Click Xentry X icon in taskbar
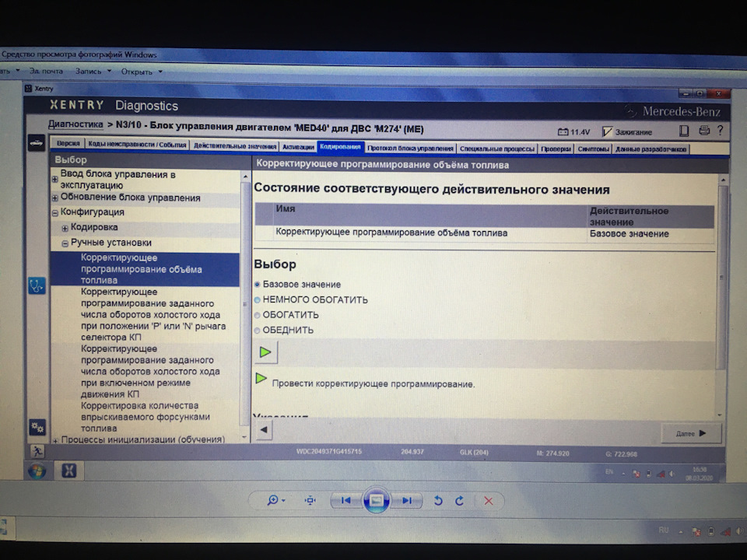Image resolution: width=747 pixels, height=560 pixels. coord(69,471)
